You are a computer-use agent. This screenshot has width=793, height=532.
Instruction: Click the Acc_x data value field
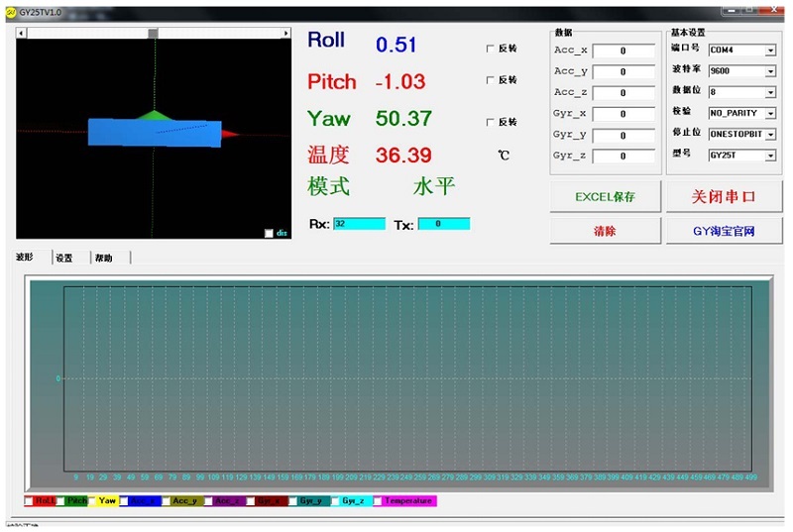pos(623,52)
